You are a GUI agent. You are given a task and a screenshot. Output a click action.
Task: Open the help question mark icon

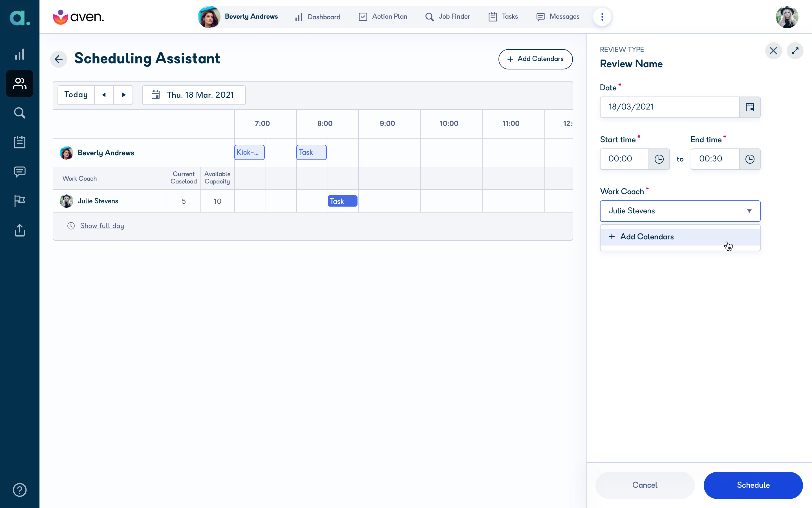pyautogui.click(x=19, y=490)
